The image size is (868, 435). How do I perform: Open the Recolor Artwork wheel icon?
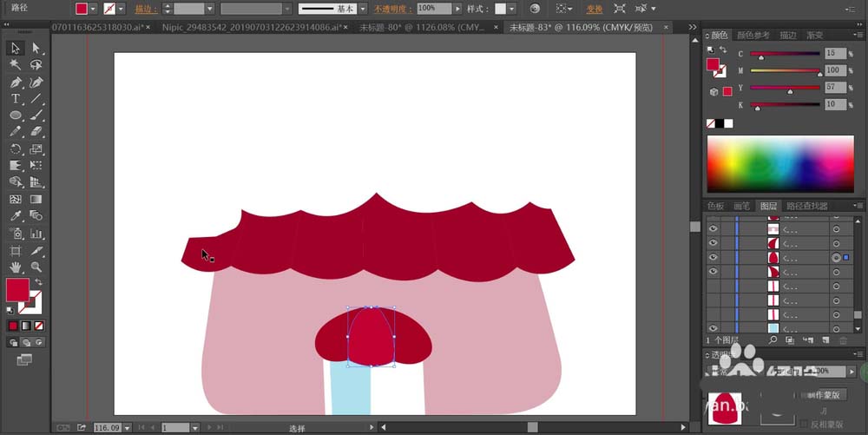534,9
